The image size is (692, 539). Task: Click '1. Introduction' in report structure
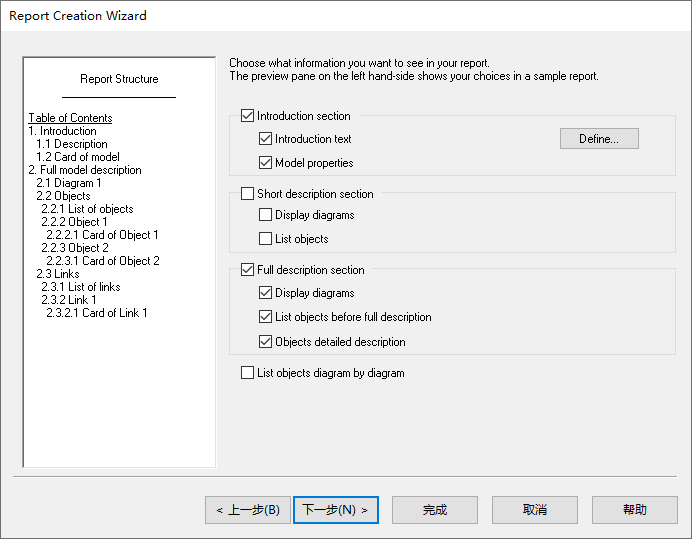(x=62, y=131)
